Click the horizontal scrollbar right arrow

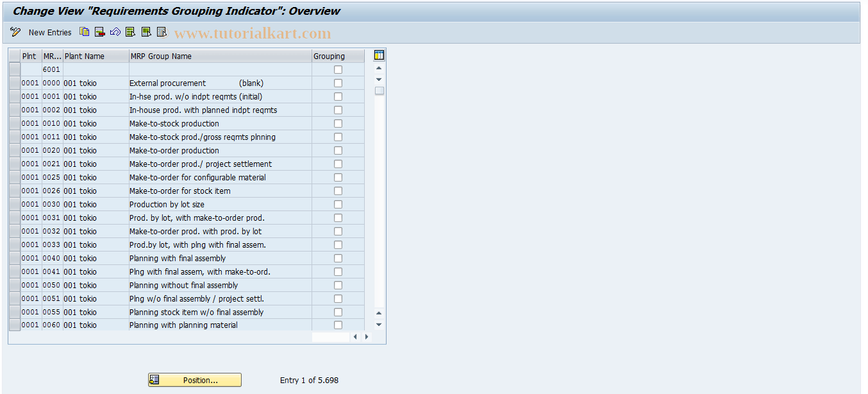pyautogui.click(x=365, y=336)
